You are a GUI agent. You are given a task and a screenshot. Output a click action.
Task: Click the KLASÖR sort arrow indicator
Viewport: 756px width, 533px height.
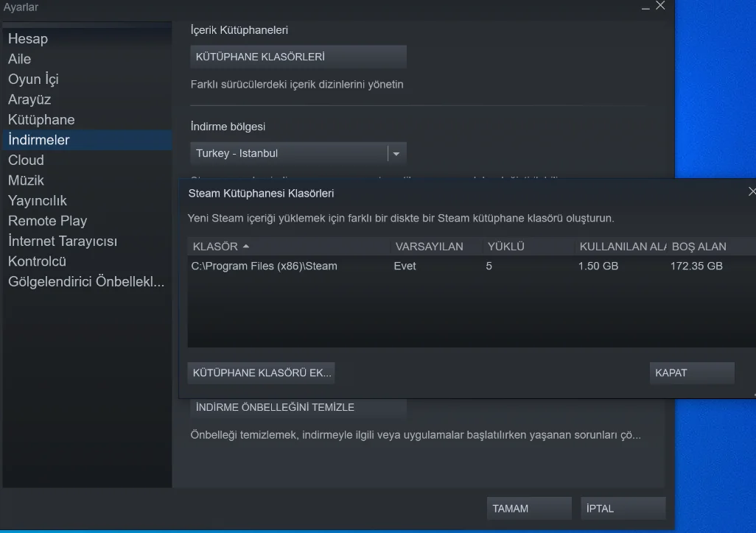pos(246,247)
